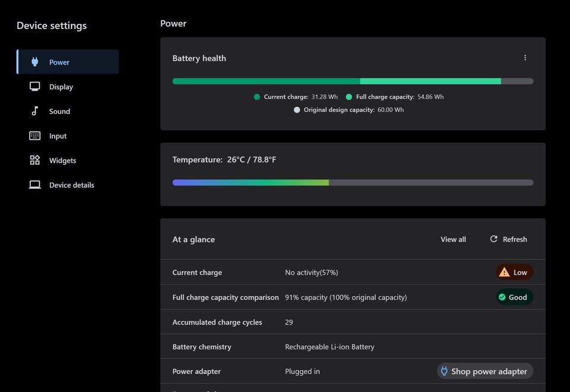Open Battery health three-dot options menu
Image resolution: width=570 pixels, height=392 pixels.
point(525,58)
